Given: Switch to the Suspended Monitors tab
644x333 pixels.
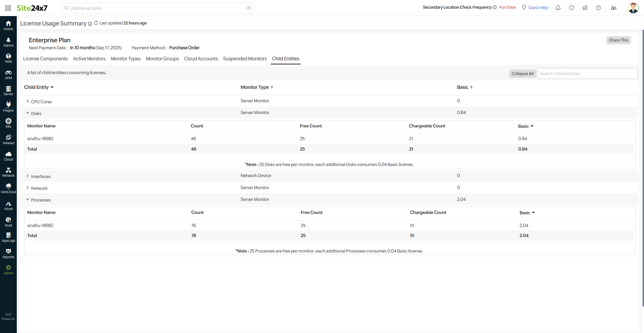Looking at the screenshot, I should [x=245, y=59].
